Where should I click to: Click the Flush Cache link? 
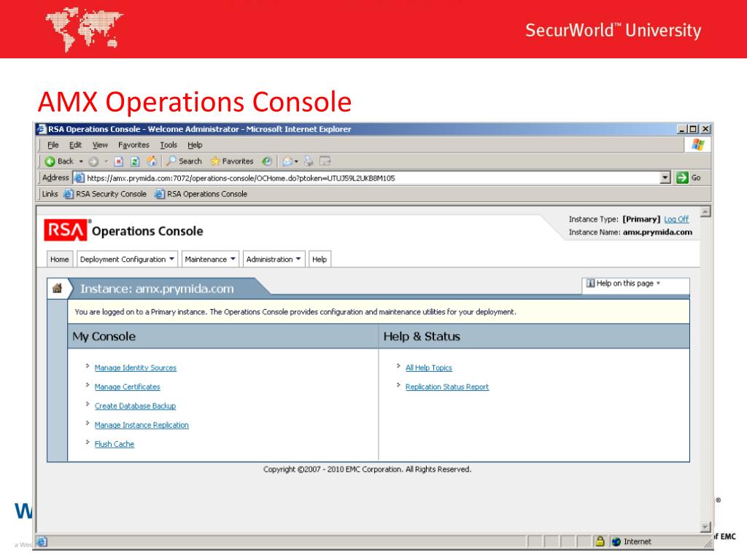[x=115, y=444]
